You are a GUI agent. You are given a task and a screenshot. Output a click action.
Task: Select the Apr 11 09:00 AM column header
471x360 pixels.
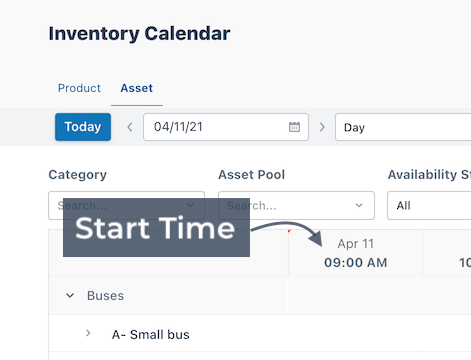click(355, 253)
